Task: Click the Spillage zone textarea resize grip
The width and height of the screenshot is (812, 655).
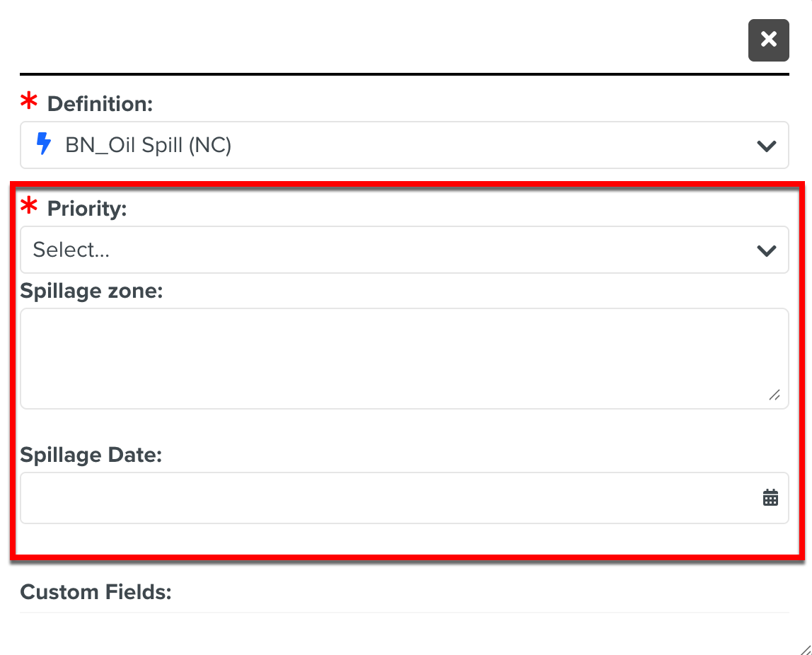Action: click(x=775, y=395)
